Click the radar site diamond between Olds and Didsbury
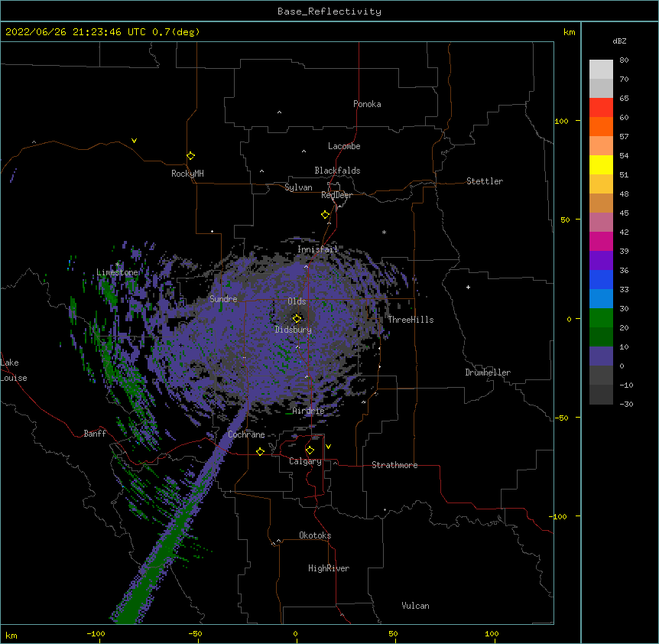Viewport: 659px width, 644px height. pyautogui.click(x=297, y=318)
